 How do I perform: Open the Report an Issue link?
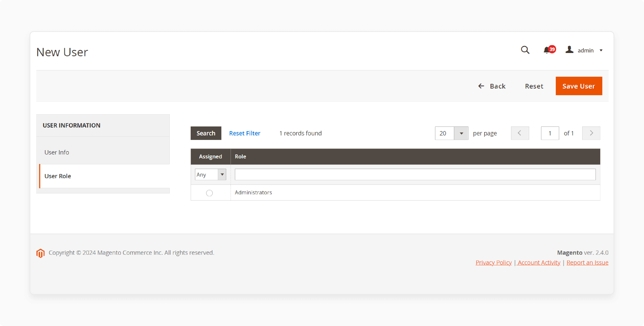587,263
